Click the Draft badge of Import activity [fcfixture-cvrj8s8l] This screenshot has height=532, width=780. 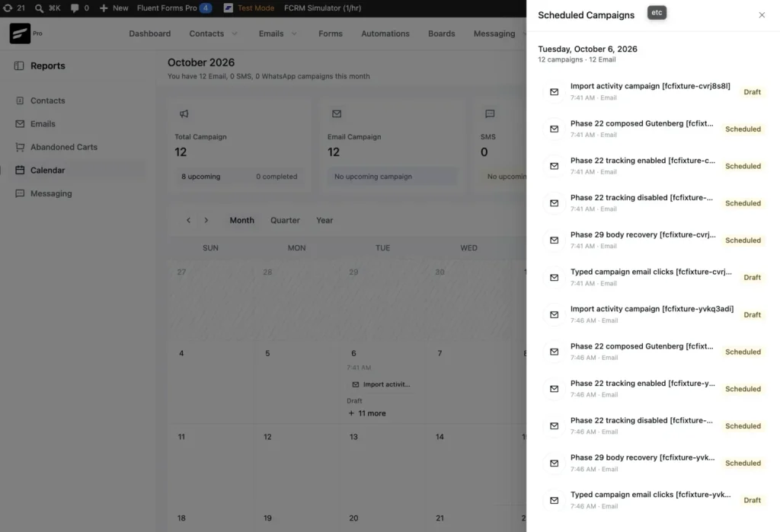point(752,92)
